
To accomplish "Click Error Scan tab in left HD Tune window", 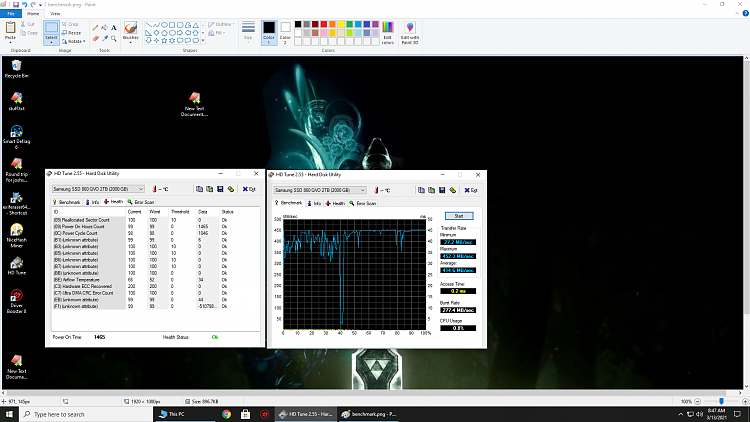I will [x=141, y=202].
